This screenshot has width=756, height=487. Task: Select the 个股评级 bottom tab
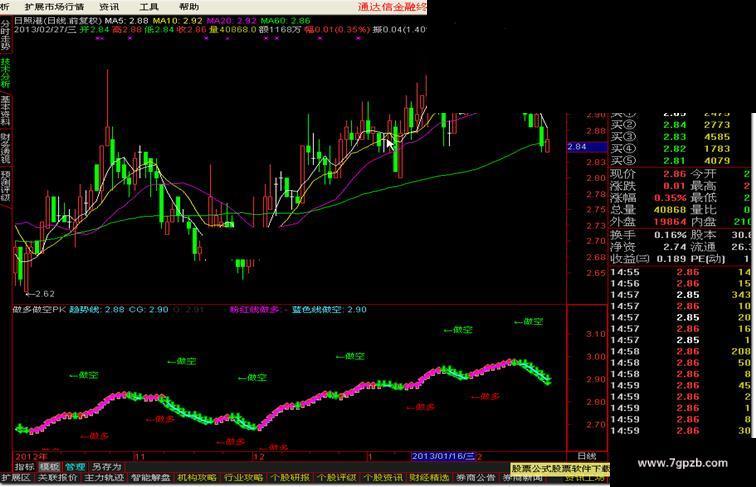click(336, 478)
